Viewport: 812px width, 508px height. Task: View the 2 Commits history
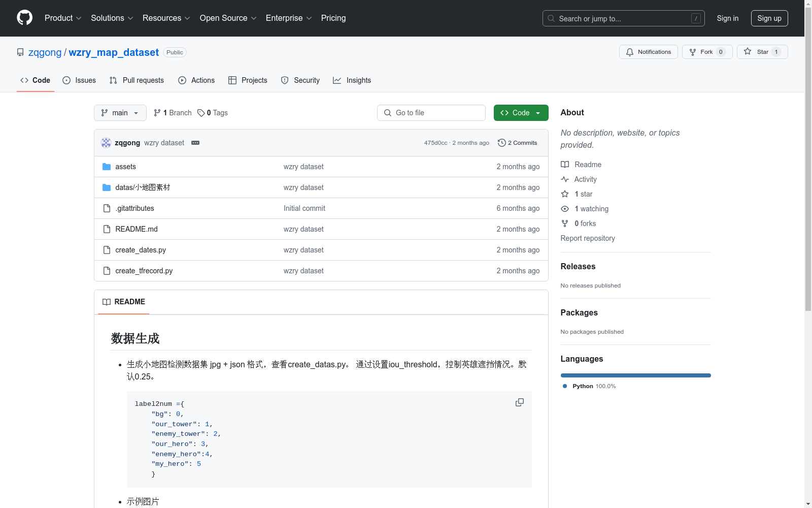tap(518, 143)
